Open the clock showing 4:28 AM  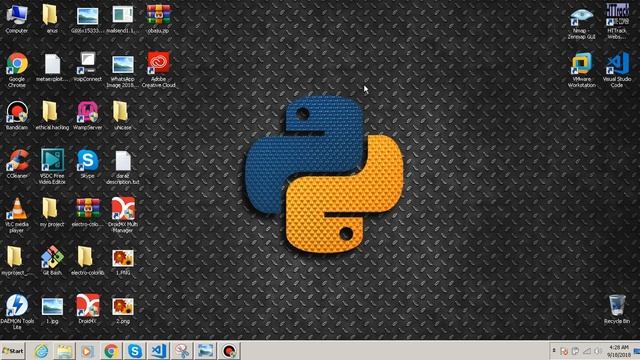[618, 351]
